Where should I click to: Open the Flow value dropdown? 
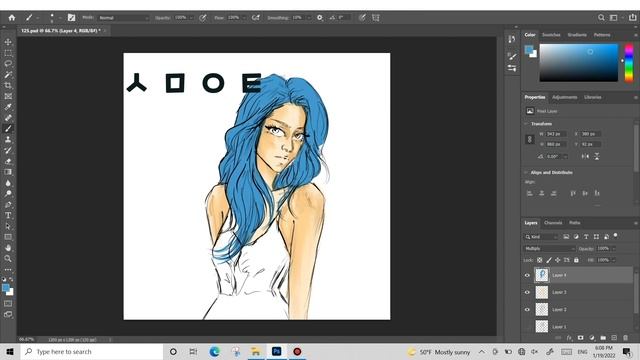pos(244,18)
